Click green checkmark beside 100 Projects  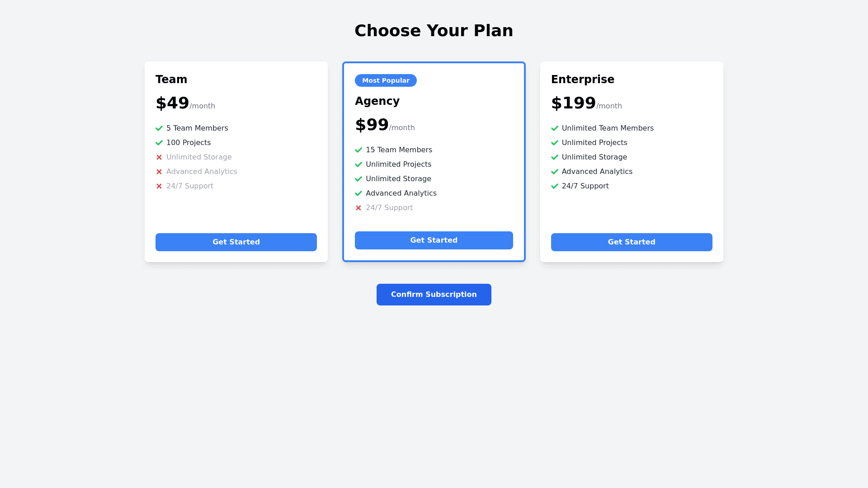click(x=159, y=143)
